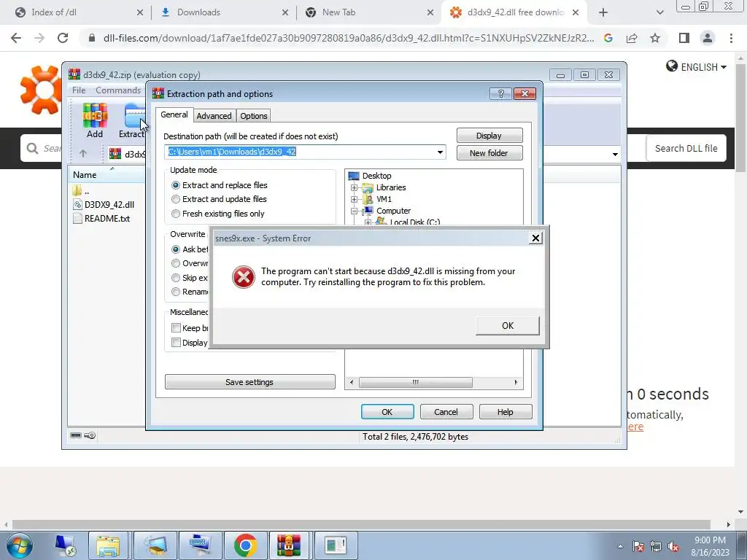Reload the page with the refresh icon
The width and height of the screenshot is (747, 560).
pos(63,38)
